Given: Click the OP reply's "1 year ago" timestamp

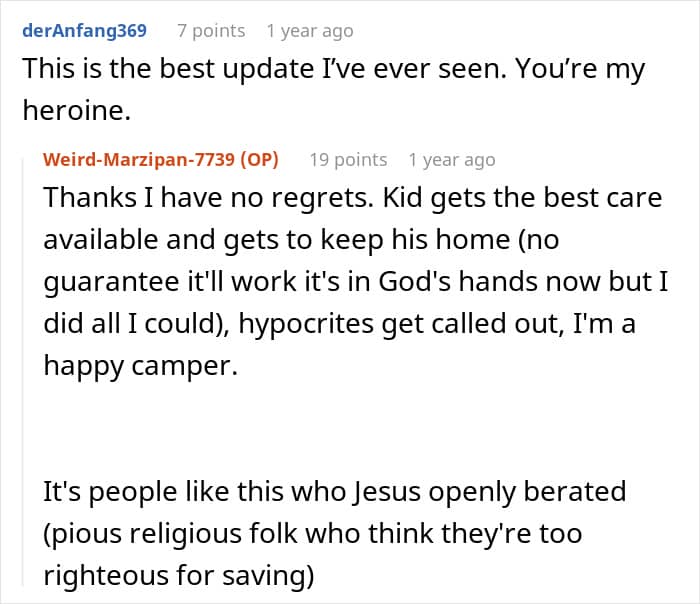Looking at the screenshot, I should coord(451,160).
